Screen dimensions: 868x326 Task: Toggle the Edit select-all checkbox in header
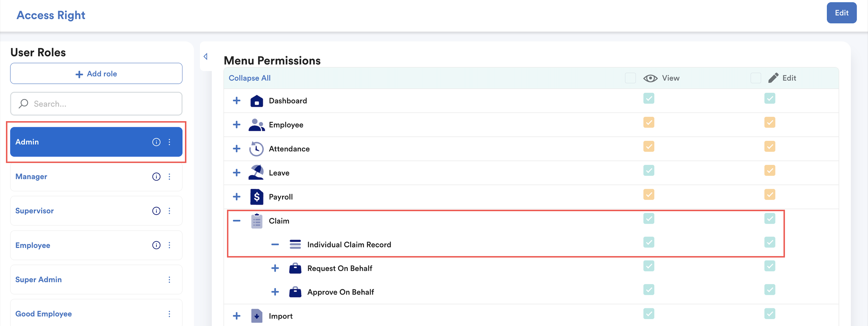pyautogui.click(x=756, y=78)
